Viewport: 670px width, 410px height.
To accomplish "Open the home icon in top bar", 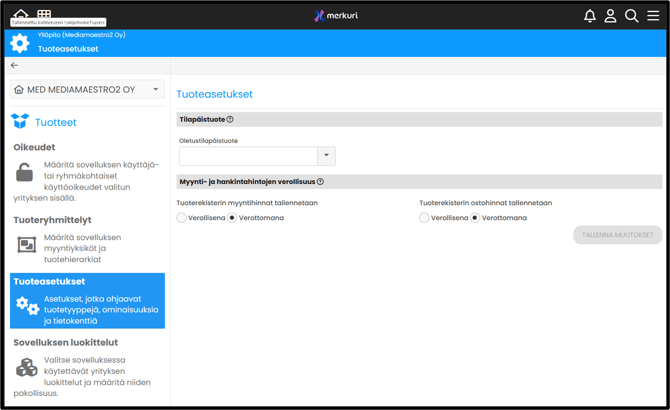I will pyautogui.click(x=20, y=13).
